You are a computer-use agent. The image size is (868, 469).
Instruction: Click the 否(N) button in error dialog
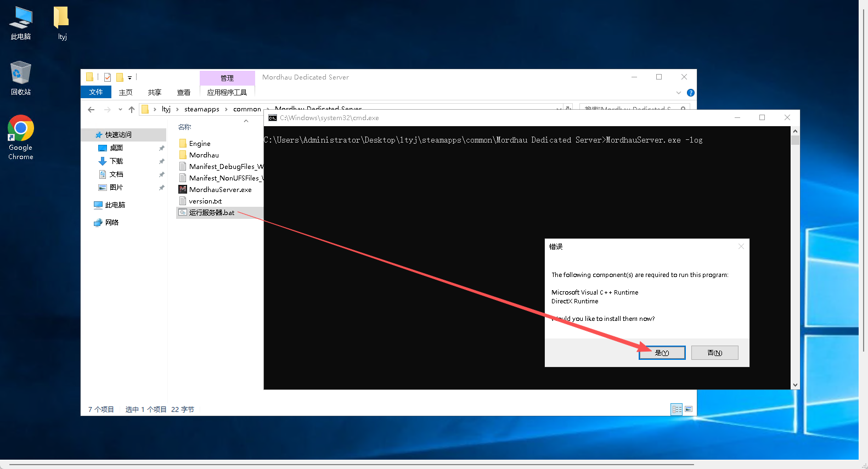click(x=714, y=353)
